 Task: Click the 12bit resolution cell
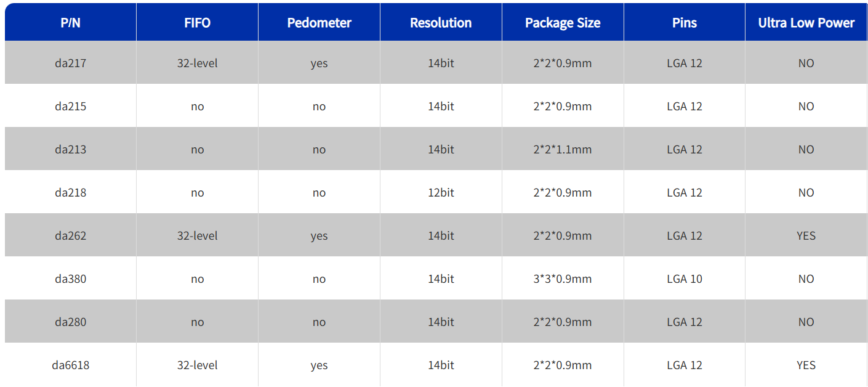441,192
